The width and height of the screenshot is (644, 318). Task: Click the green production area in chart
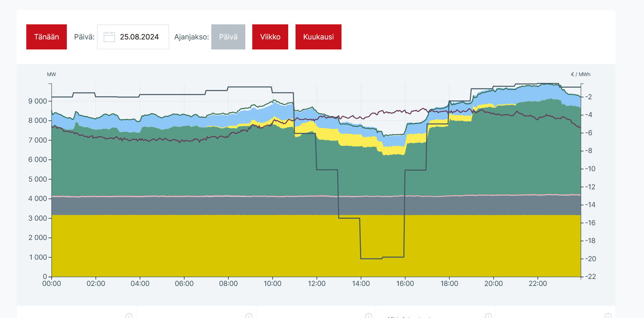[x=193, y=166]
